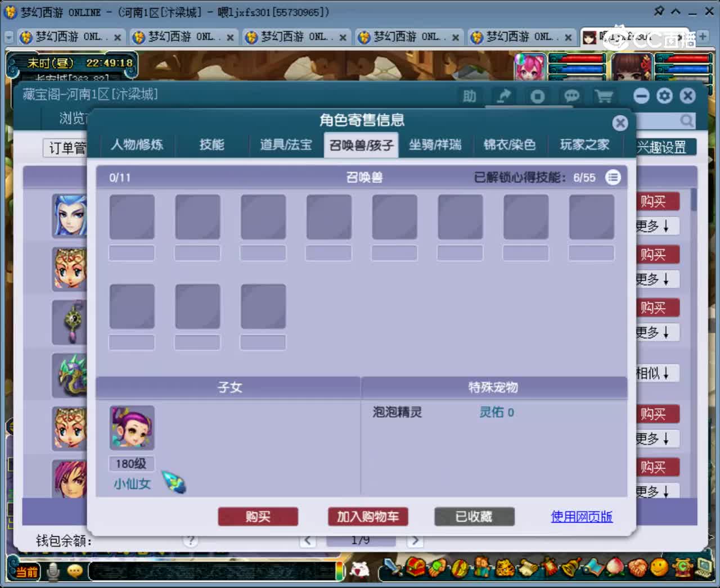Select the 召唤兽/孩子 tab

pyautogui.click(x=361, y=145)
